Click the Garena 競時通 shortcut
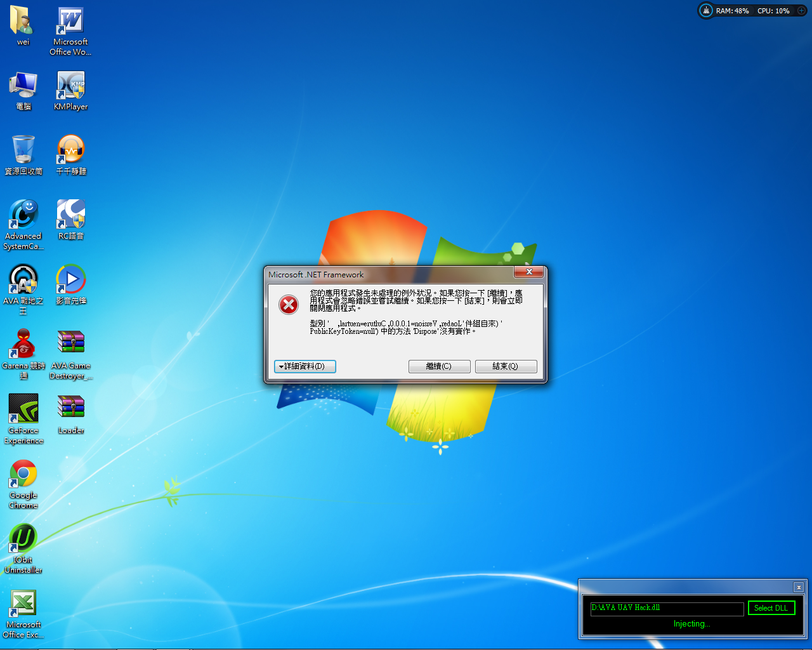This screenshot has height=650, width=812. point(23,354)
